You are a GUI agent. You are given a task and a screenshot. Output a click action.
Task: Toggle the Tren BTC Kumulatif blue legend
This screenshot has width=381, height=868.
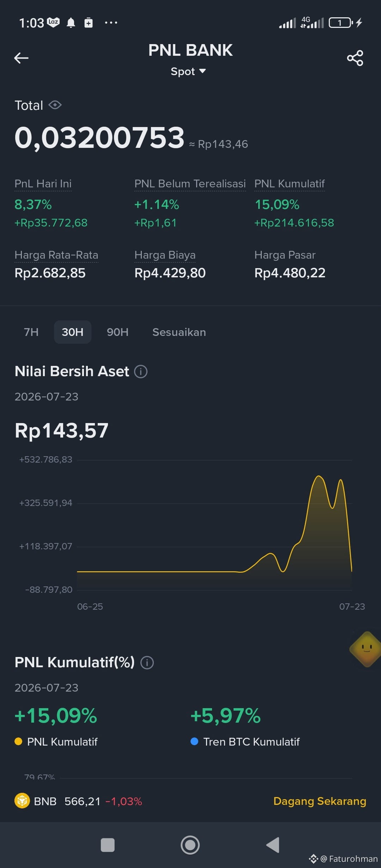pos(245,742)
